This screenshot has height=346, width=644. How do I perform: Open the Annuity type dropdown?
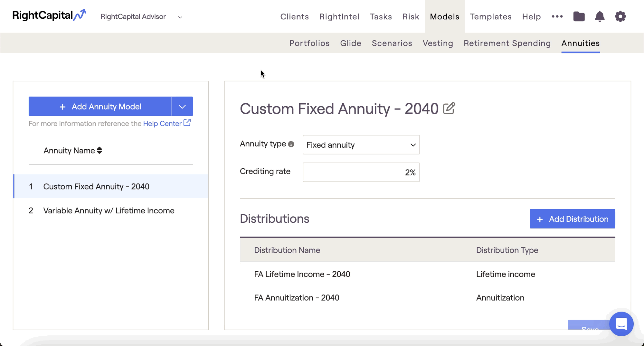click(x=361, y=145)
